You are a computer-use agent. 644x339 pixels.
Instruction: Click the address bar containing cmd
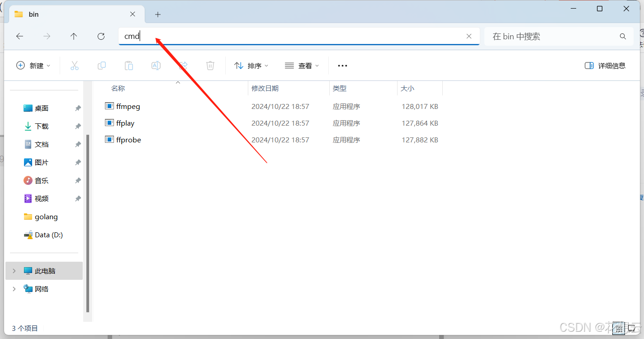[x=299, y=36]
